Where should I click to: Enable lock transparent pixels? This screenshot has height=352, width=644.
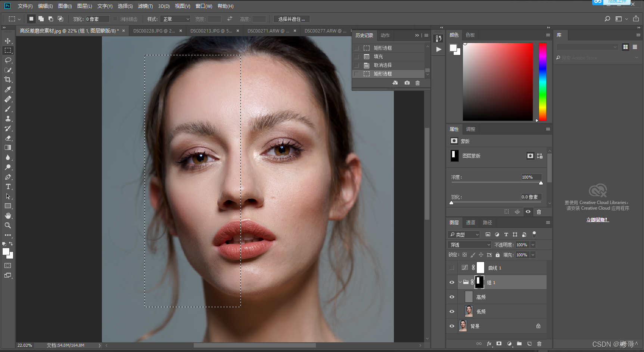coord(464,255)
